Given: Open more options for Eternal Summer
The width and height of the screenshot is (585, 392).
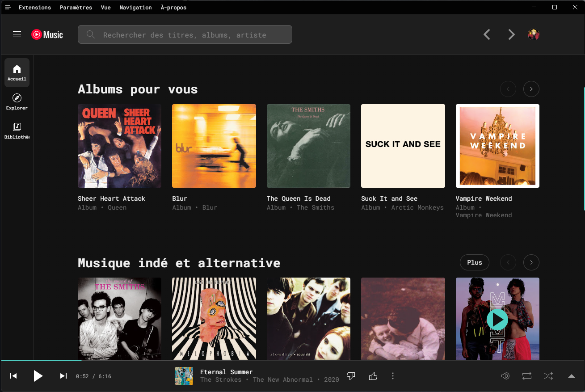Looking at the screenshot, I should pyautogui.click(x=393, y=376).
